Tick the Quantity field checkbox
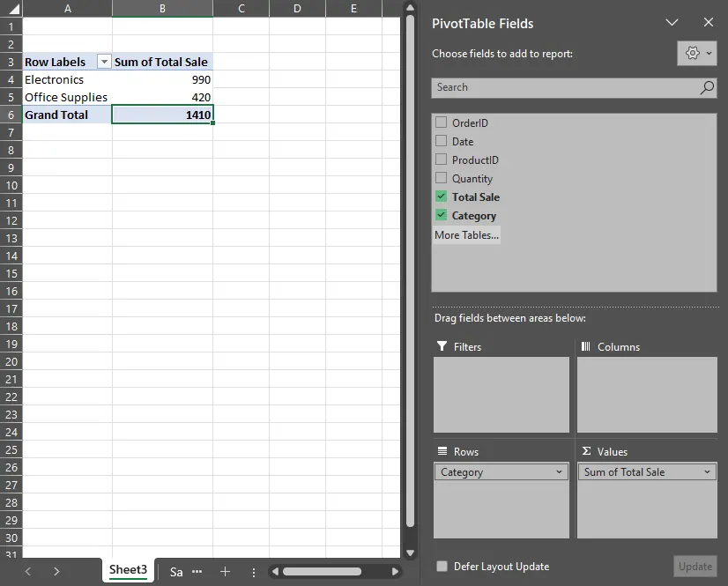 [x=442, y=178]
